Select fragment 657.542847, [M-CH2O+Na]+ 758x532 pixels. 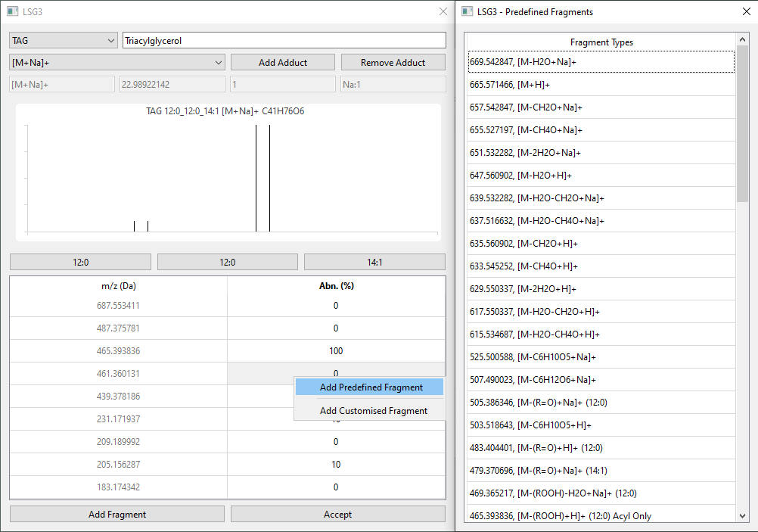point(601,107)
